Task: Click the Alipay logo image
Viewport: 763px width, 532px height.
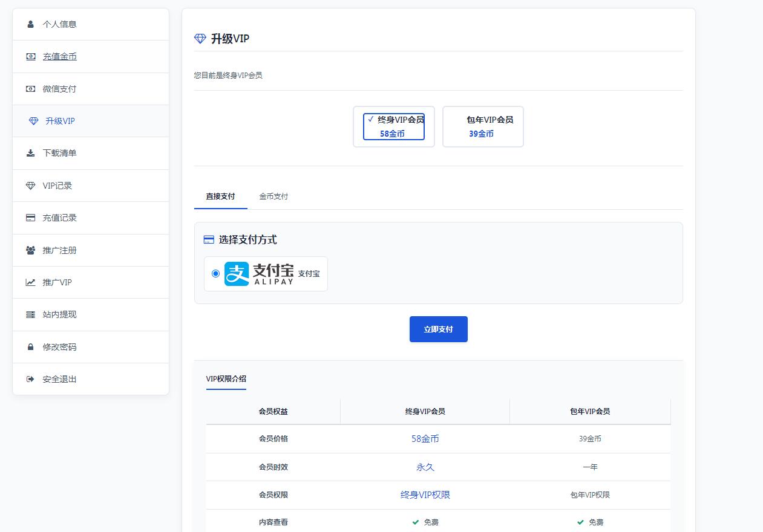Action: (x=259, y=274)
